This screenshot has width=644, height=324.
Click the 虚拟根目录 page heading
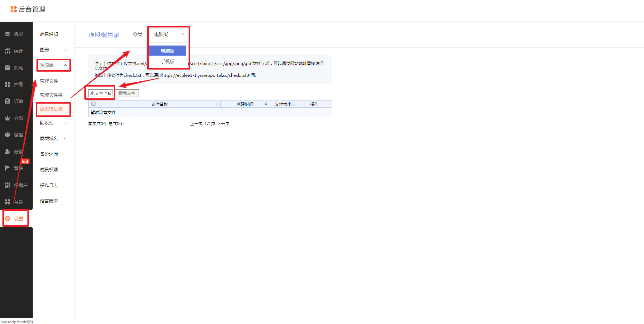pyautogui.click(x=104, y=35)
